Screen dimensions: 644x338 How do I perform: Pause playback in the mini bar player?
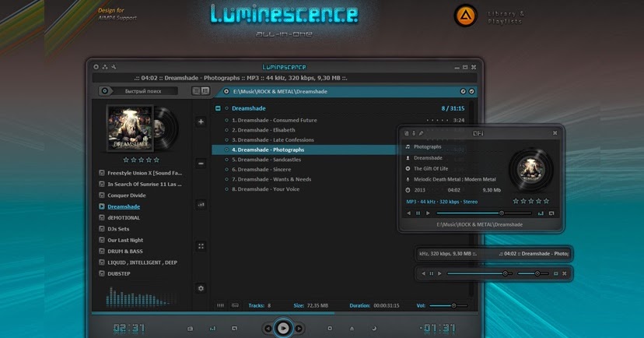click(x=431, y=273)
